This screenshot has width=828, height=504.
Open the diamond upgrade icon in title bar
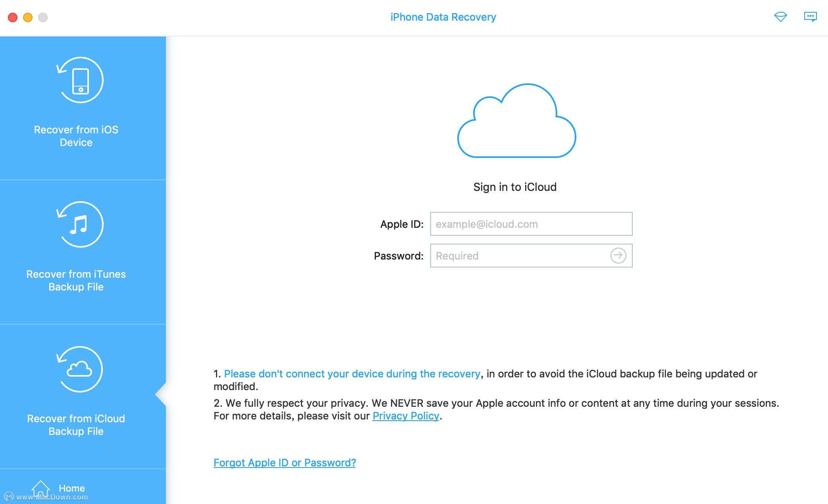[x=780, y=17]
